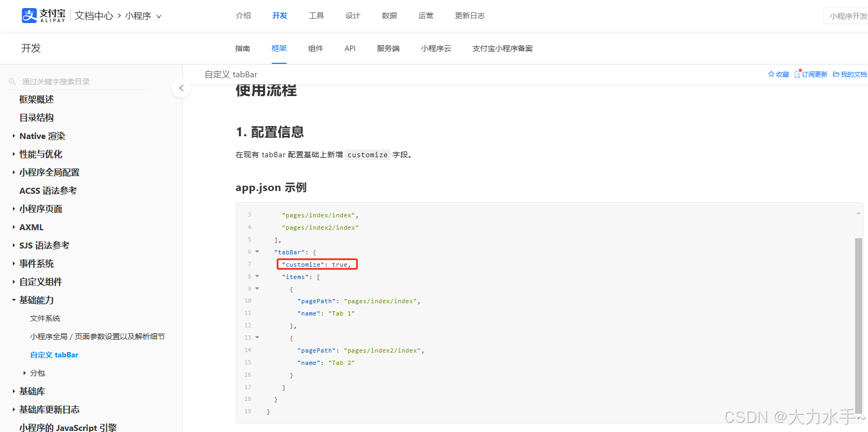Expand Native 渲染 tree arrow
The image size is (868, 432).
coord(14,136)
